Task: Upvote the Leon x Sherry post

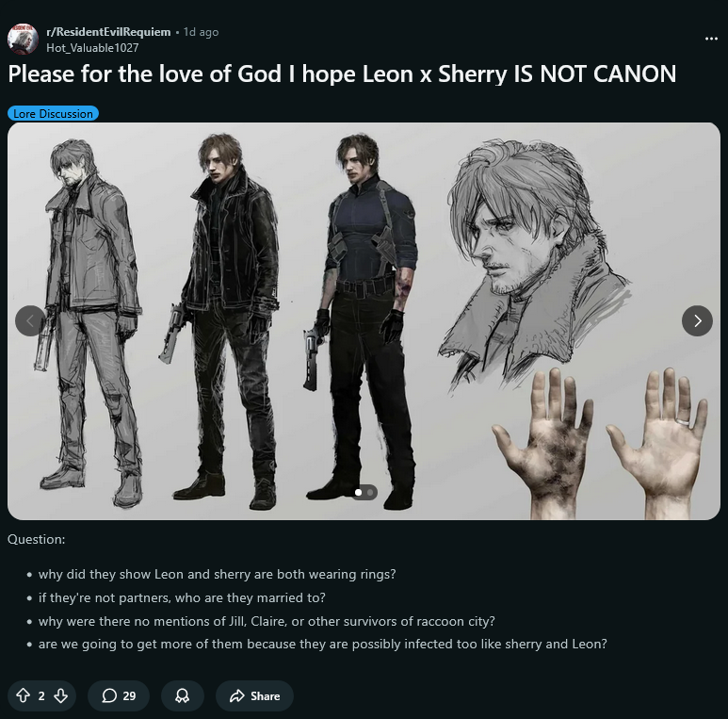Action: pos(23,695)
